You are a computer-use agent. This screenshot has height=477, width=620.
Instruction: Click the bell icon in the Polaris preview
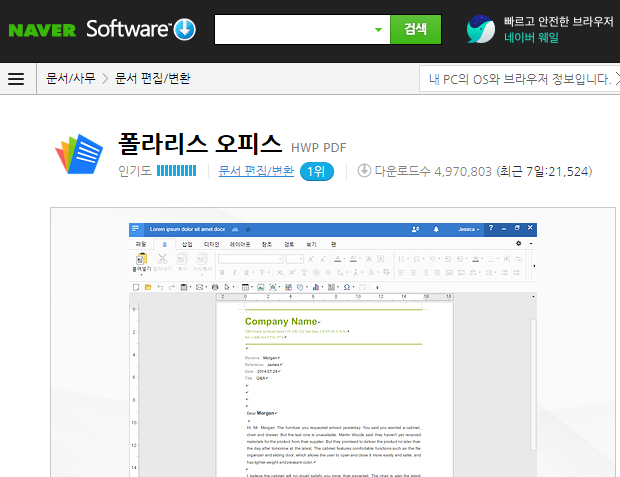coord(436,229)
